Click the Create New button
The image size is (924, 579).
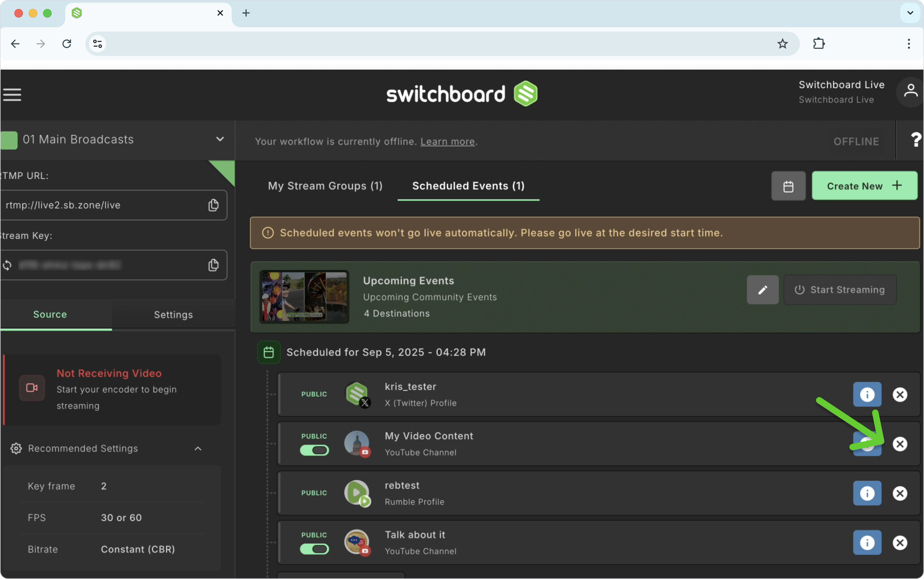(x=864, y=186)
